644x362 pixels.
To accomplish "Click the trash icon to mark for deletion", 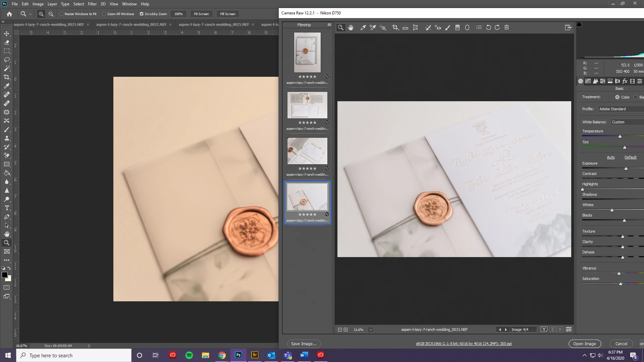I will coord(507,27).
